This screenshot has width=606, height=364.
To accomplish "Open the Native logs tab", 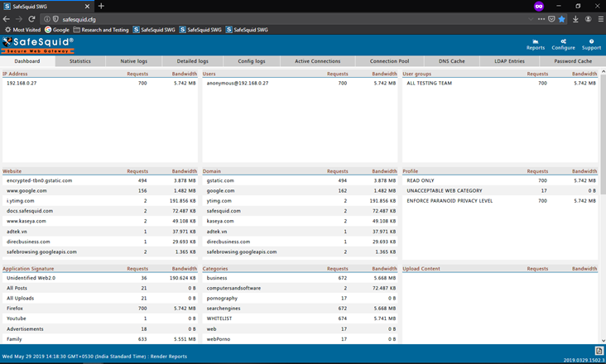I will [x=133, y=61].
